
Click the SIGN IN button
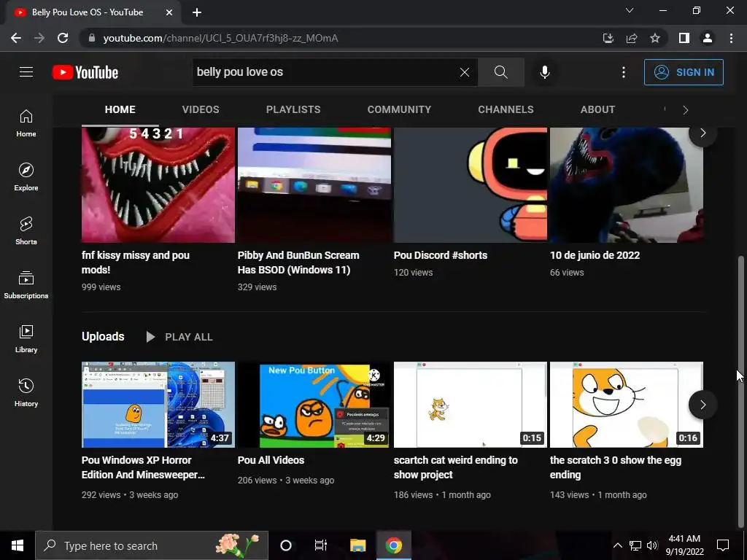point(684,72)
